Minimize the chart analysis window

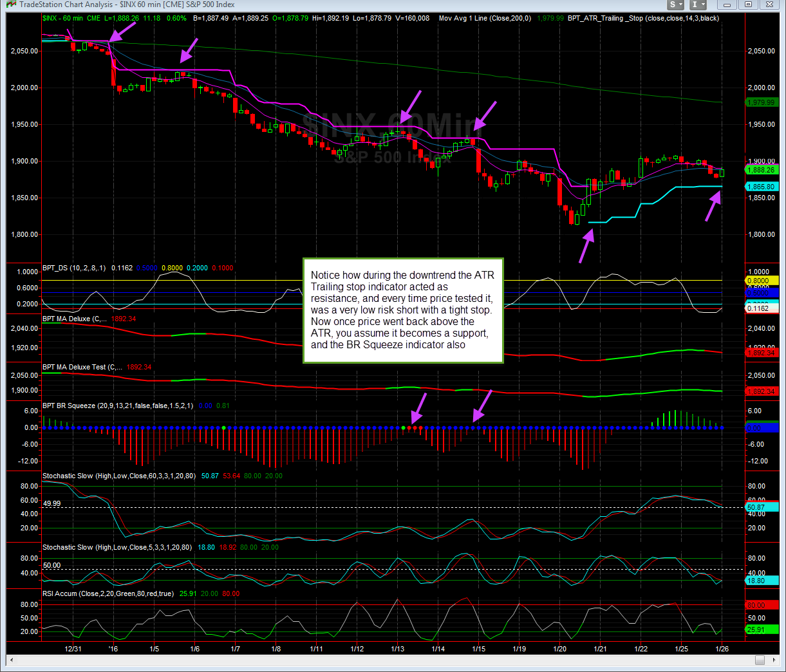coord(727,5)
